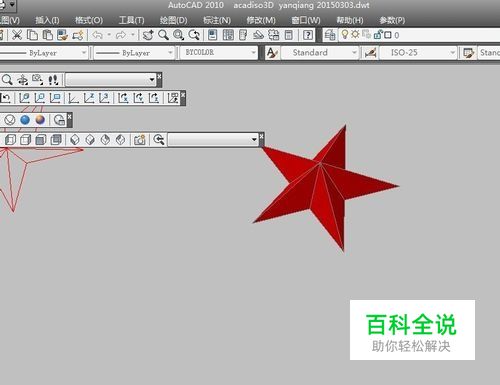The width and height of the screenshot is (500, 385).
Task: Click the Cut scissors icon
Action: coord(17,35)
